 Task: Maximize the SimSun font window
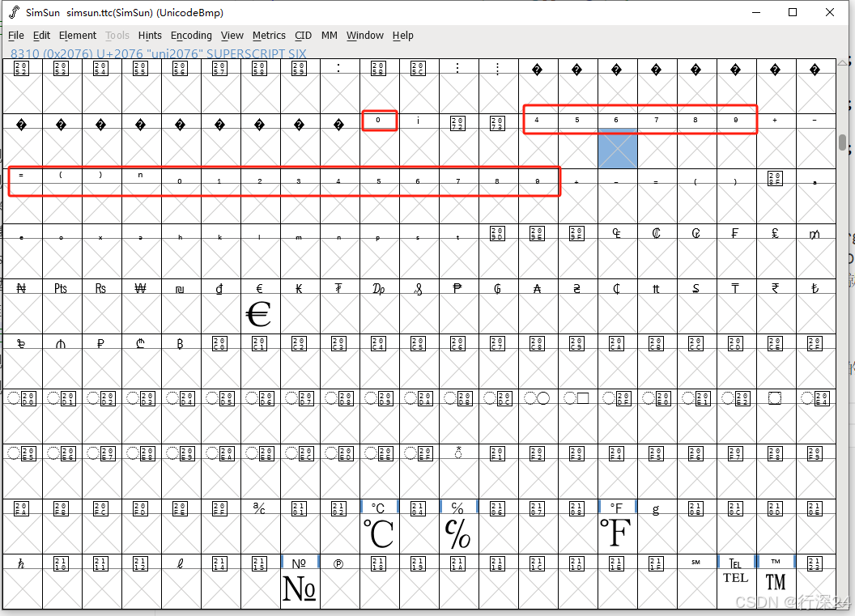tap(793, 12)
